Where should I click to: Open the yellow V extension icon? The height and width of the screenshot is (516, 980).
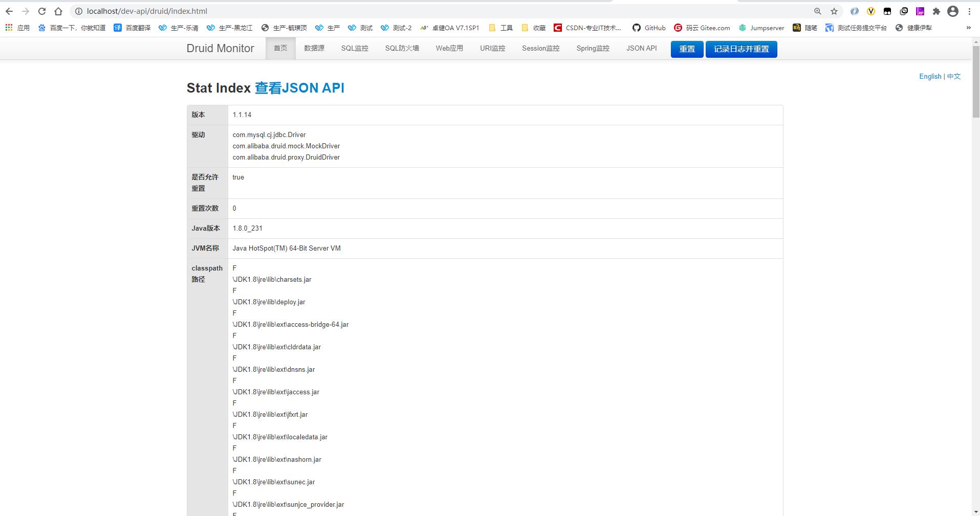tap(871, 11)
